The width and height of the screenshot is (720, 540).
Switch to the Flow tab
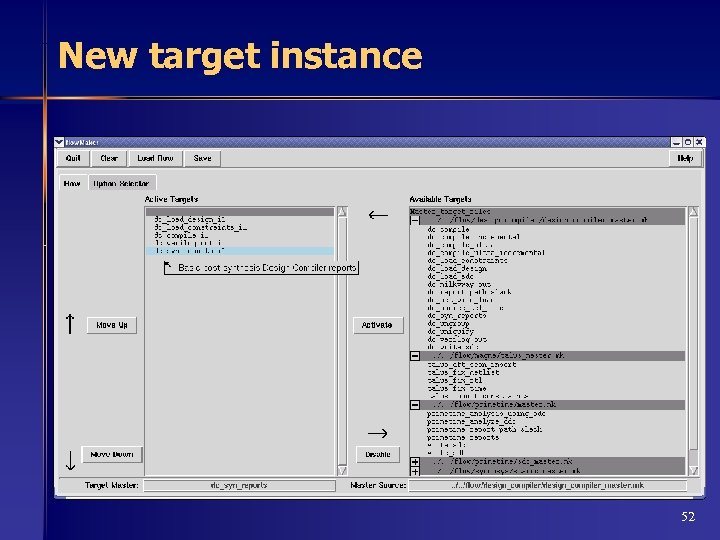point(72,183)
